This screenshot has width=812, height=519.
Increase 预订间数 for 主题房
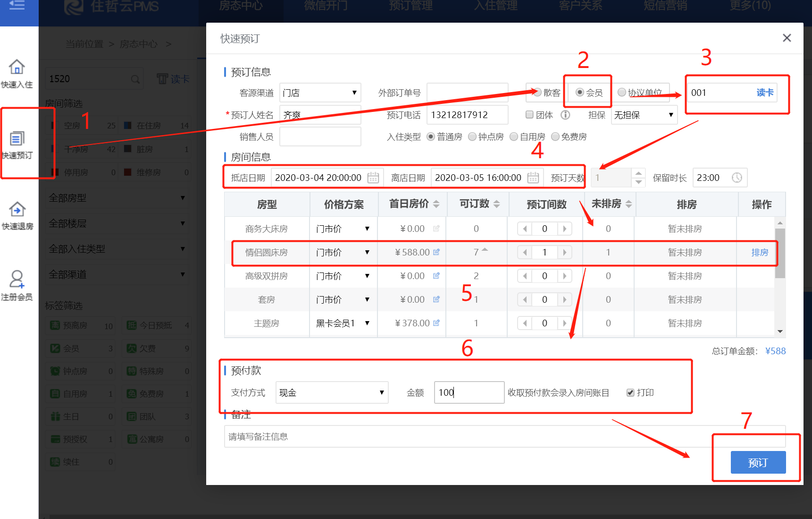[565, 323]
